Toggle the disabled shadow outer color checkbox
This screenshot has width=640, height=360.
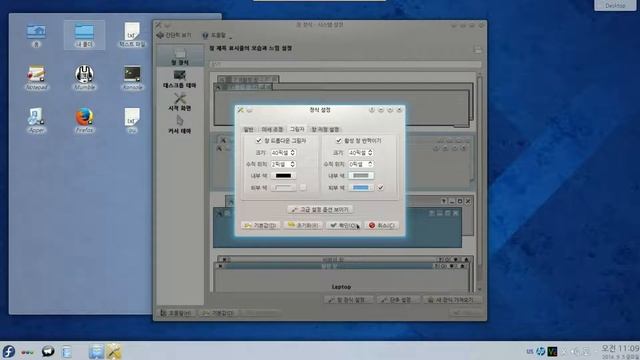303,187
